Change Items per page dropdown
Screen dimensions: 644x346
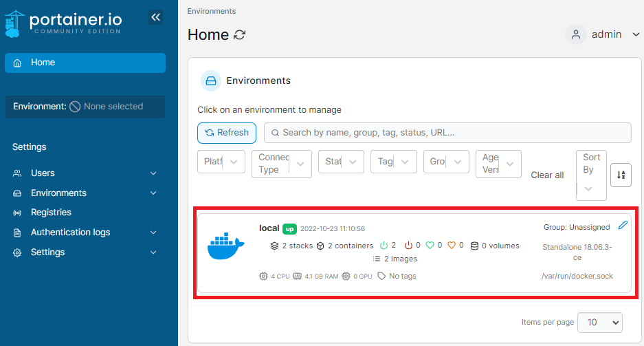coord(599,323)
